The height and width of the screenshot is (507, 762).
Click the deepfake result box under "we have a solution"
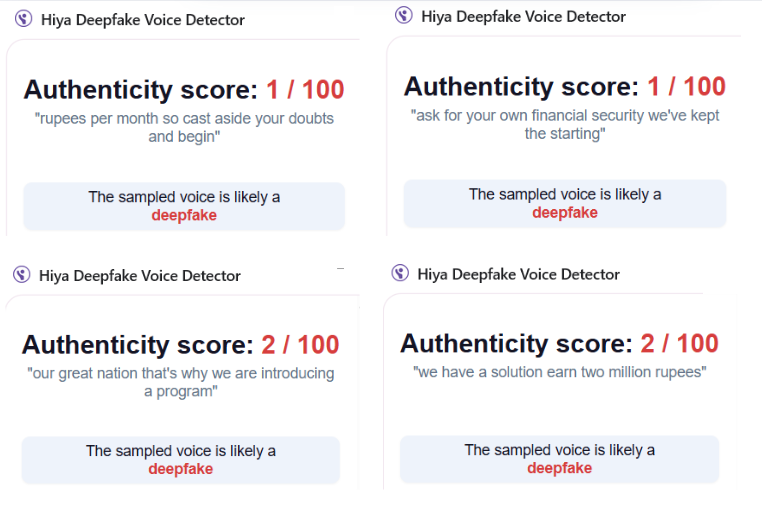click(x=559, y=459)
